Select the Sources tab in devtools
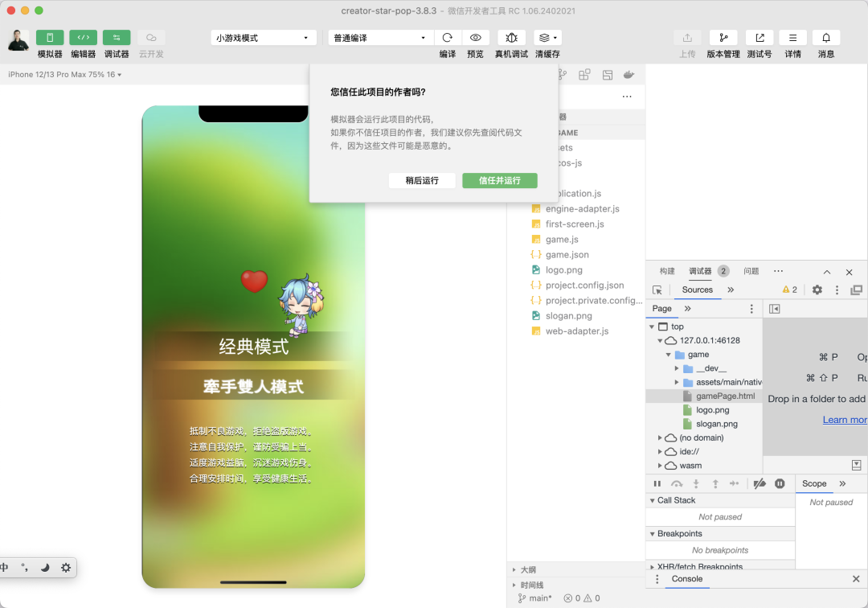This screenshot has height=608, width=868. pyautogui.click(x=697, y=290)
